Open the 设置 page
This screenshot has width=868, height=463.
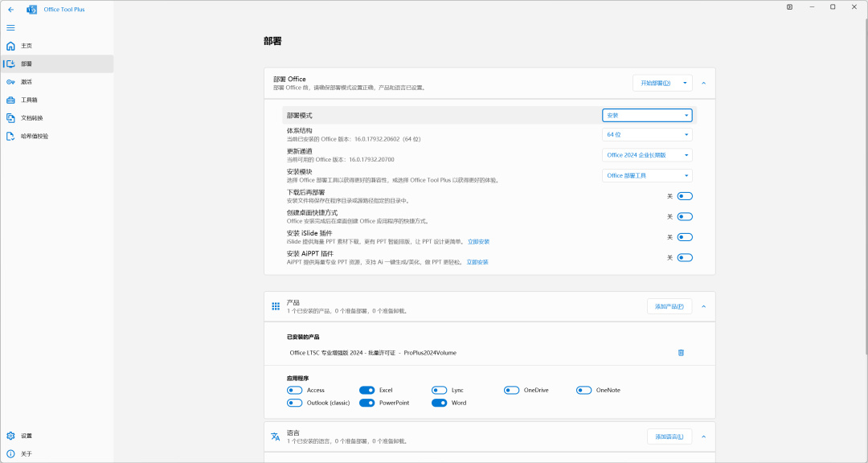point(57,436)
